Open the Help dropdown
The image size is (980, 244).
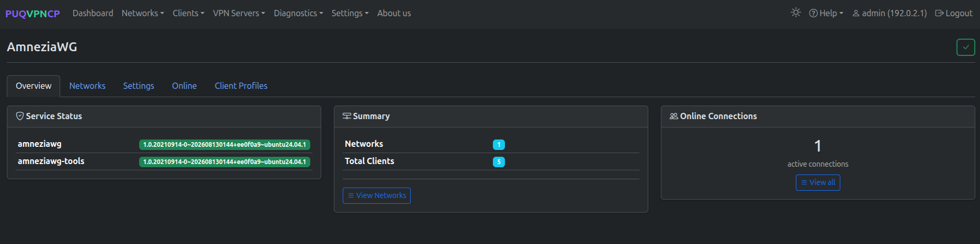[826, 13]
